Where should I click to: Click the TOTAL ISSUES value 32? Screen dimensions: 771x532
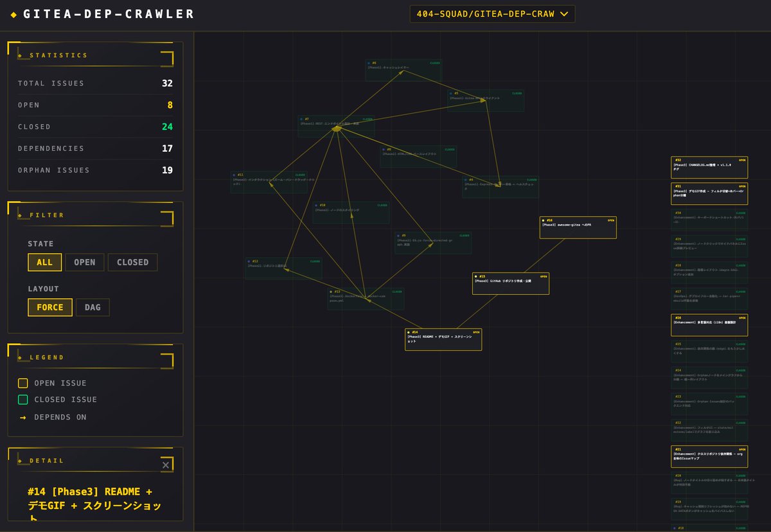167,84
